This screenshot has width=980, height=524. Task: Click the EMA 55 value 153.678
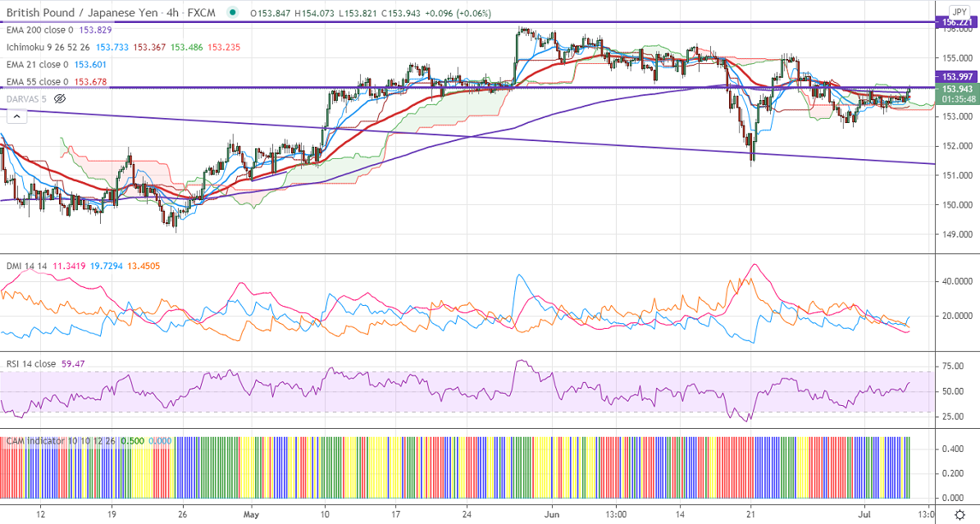[x=90, y=82]
